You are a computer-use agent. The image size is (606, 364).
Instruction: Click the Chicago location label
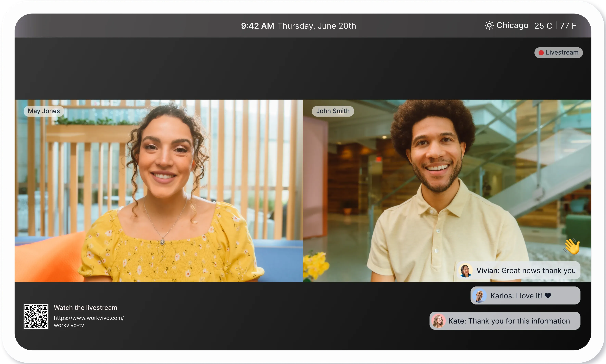(x=512, y=25)
